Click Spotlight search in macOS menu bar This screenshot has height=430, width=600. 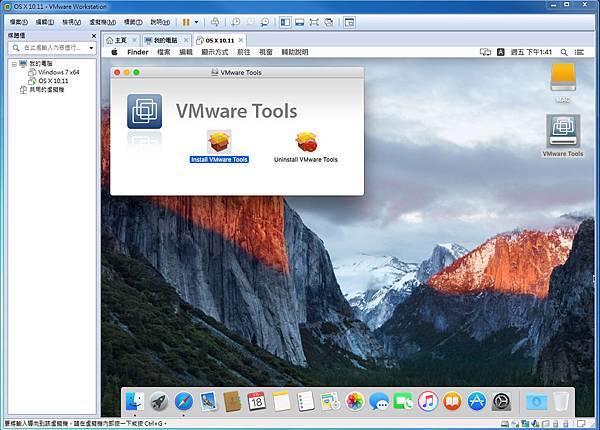564,52
